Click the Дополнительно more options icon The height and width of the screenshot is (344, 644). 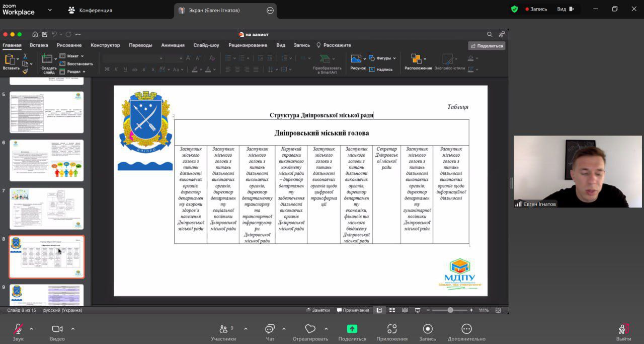(466, 329)
